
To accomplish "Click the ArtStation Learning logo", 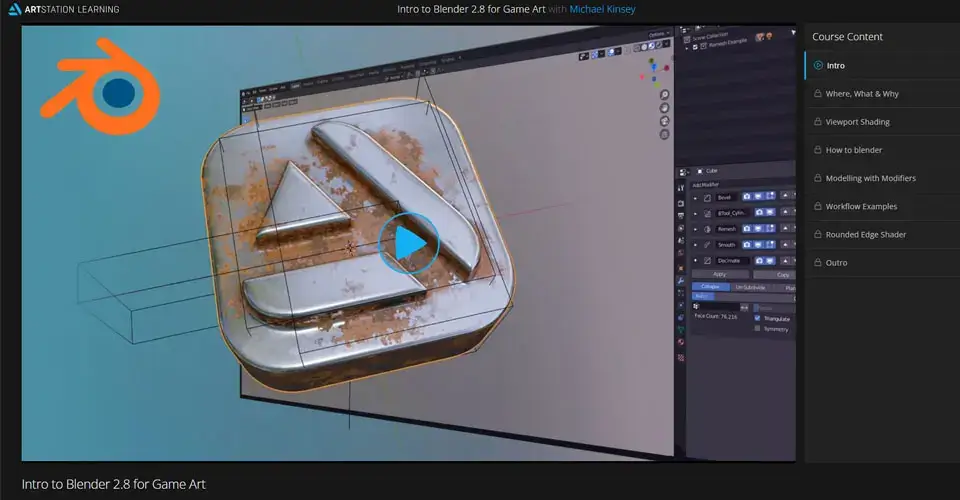I will click(x=64, y=9).
